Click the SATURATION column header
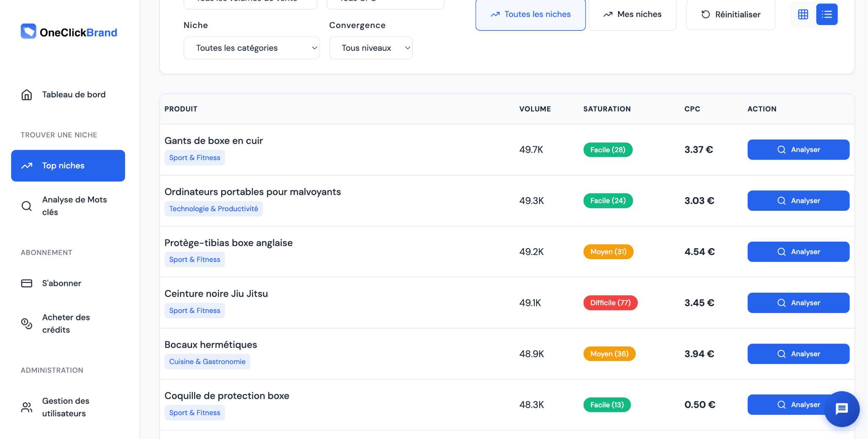 607,109
